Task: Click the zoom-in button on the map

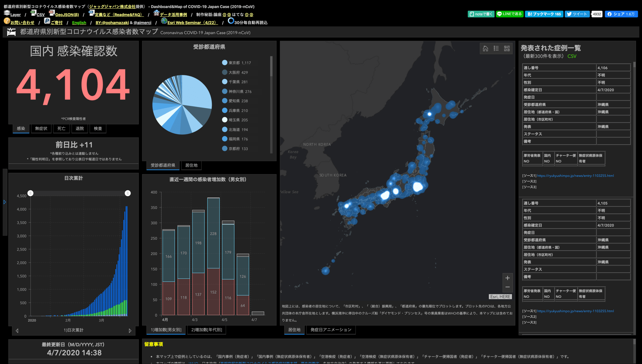Action: click(x=508, y=278)
